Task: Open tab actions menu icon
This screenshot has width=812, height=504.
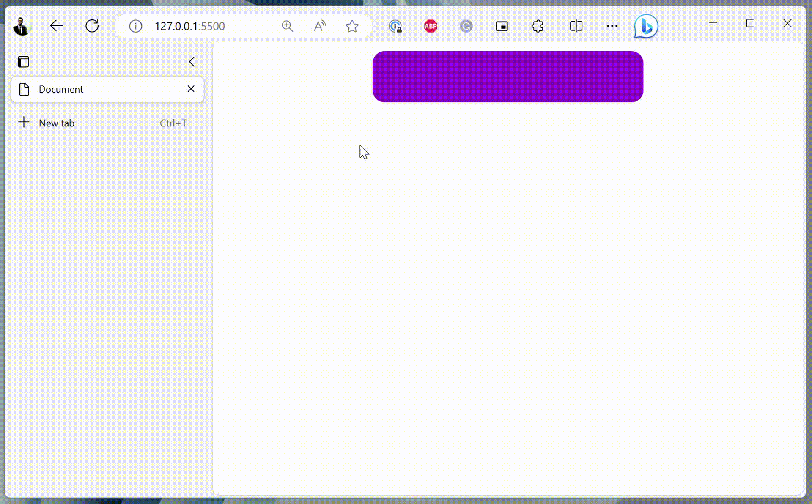Action: pos(23,62)
